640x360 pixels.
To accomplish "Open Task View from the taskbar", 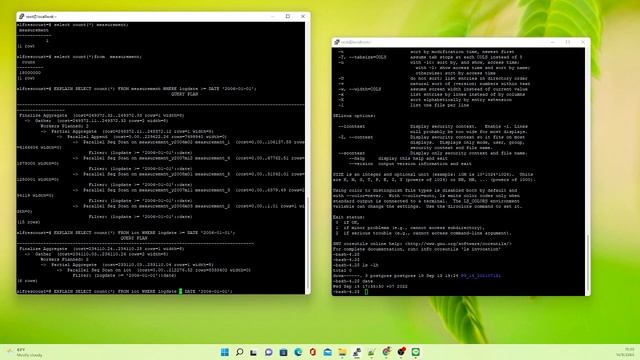I will click(x=254, y=352).
